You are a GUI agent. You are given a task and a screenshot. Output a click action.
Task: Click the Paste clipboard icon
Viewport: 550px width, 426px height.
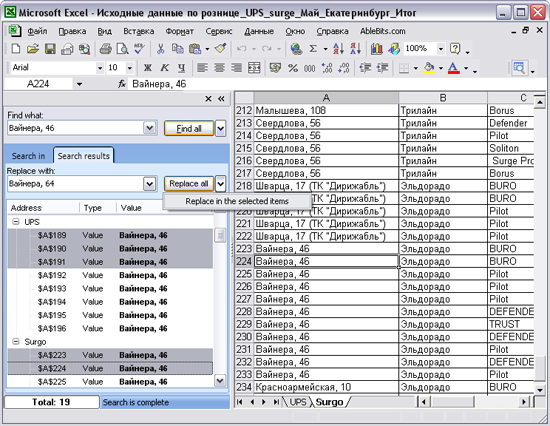(195, 48)
